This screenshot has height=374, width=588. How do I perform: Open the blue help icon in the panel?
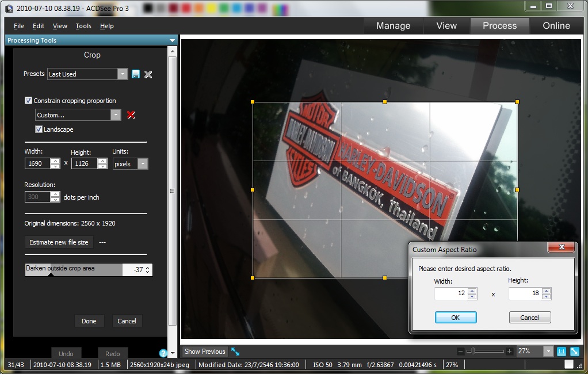(x=163, y=353)
